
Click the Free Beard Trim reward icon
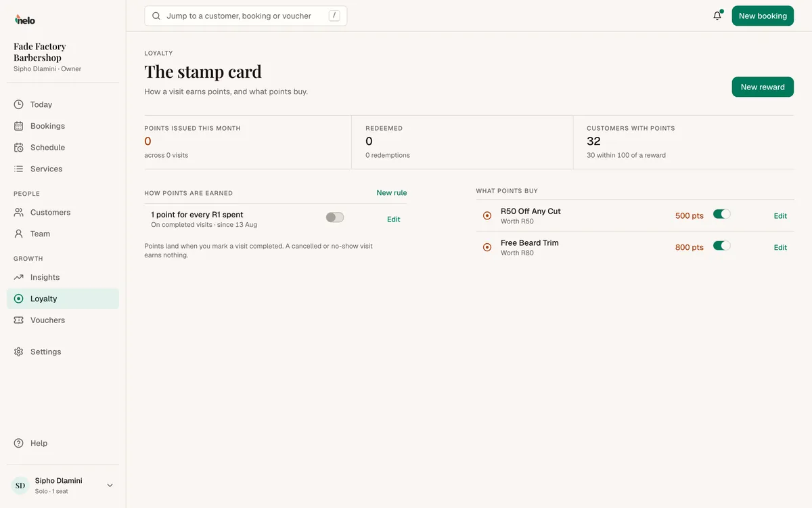[x=487, y=247]
